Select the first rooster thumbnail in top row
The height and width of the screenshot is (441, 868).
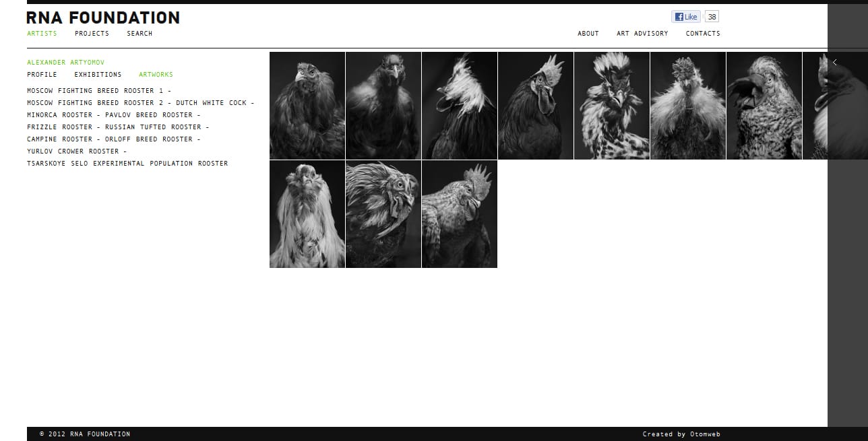pyautogui.click(x=307, y=106)
